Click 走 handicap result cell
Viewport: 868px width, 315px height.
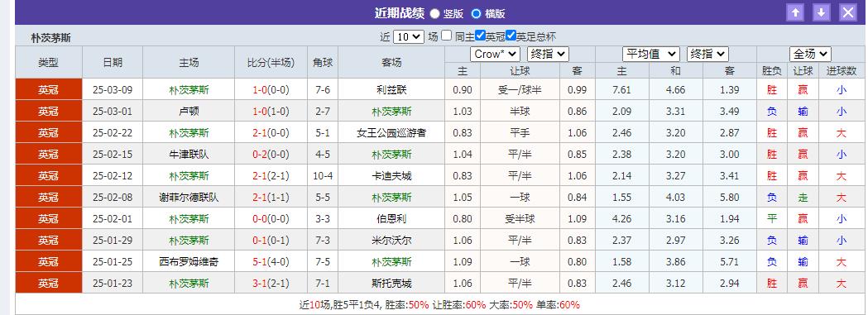click(803, 198)
